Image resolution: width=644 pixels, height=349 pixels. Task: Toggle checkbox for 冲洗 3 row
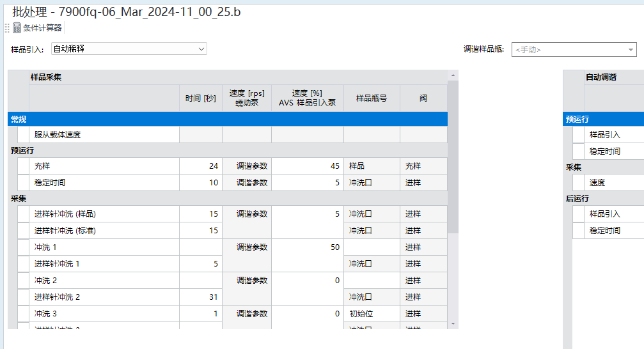point(24,314)
